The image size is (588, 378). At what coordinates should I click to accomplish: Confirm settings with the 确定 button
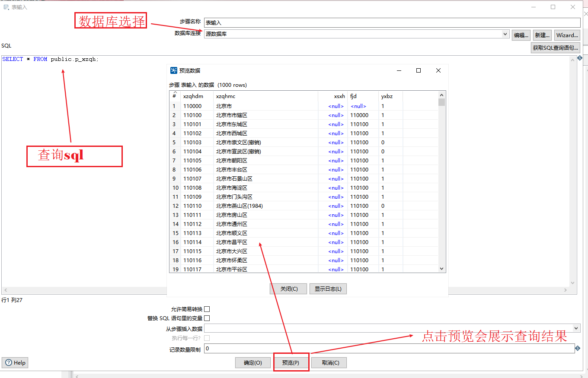[x=253, y=362]
